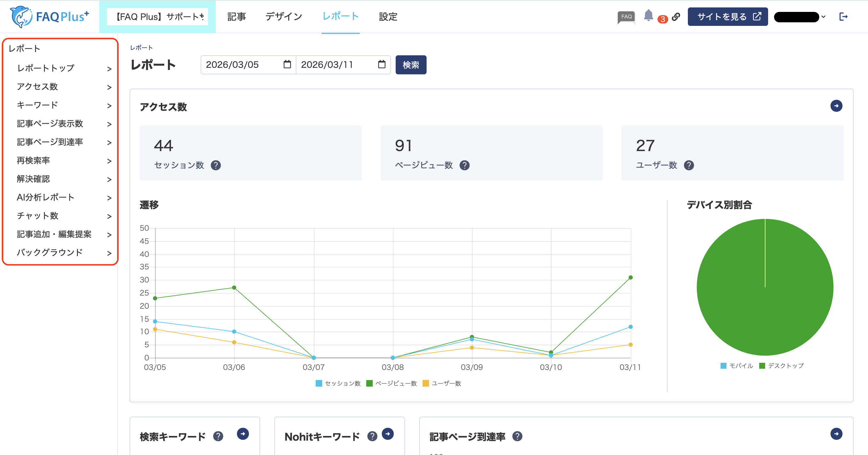This screenshot has width=868, height=455.
Task: Click the ページビュー数 help question icon
Action: [464, 165]
